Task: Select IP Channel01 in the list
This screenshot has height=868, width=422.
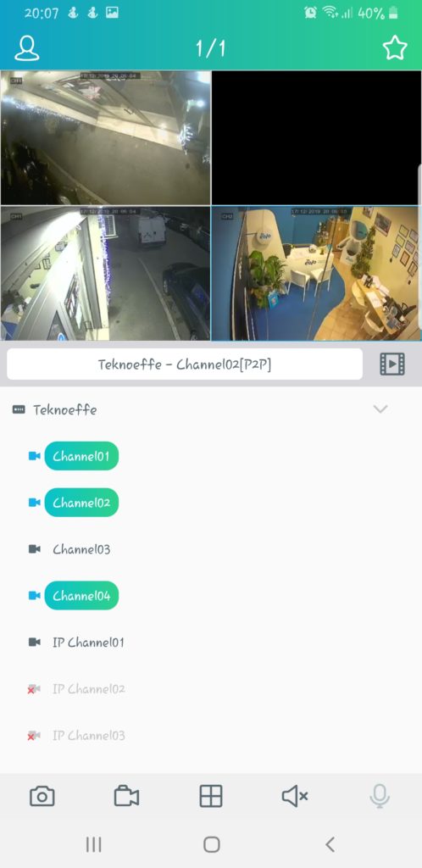Action: (88, 643)
